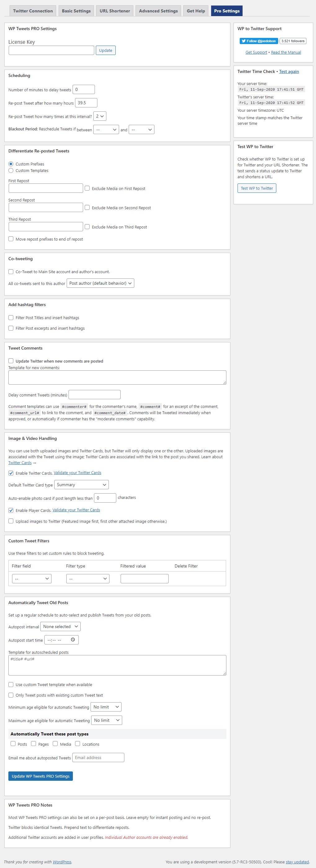Click the Third Repost prefix field
Image resolution: width=316 pixels, height=868 pixels.
click(x=46, y=226)
